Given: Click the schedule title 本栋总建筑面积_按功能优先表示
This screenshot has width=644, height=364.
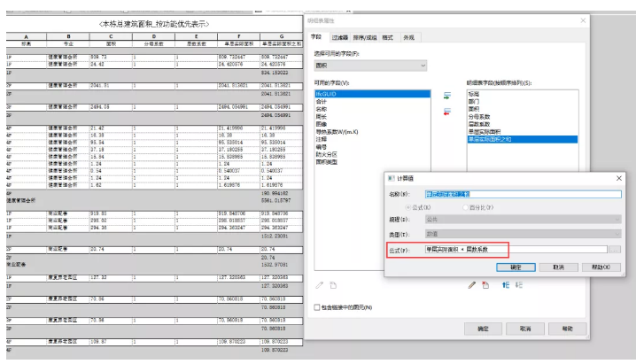Looking at the screenshot, I should click(x=154, y=24).
